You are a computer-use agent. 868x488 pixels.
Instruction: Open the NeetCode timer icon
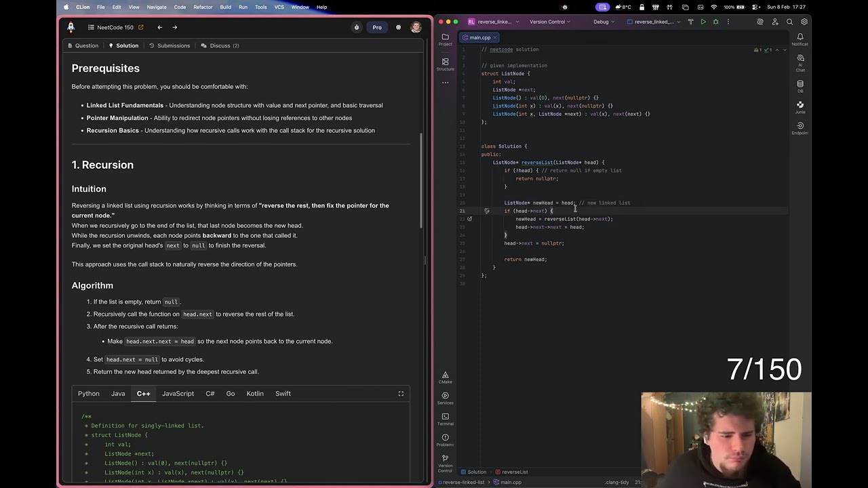pyautogui.click(x=357, y=27)
